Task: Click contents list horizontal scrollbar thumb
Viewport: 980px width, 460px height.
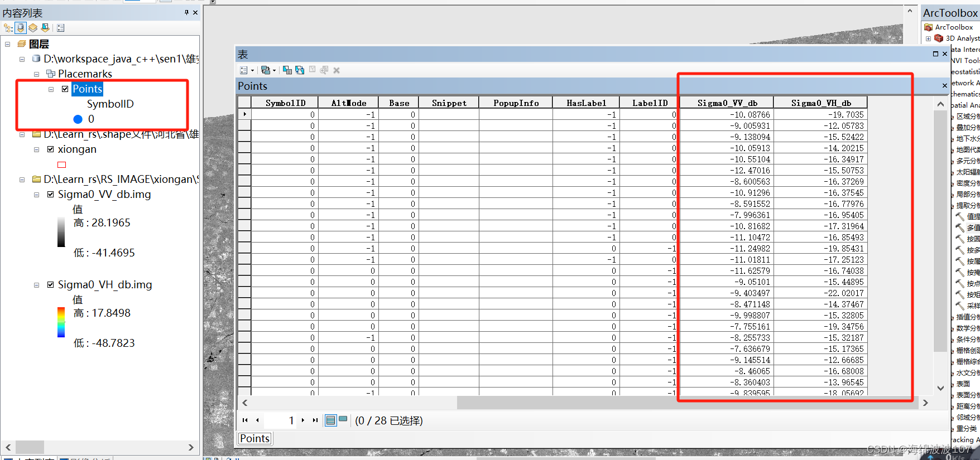Action: coord(30,447)
